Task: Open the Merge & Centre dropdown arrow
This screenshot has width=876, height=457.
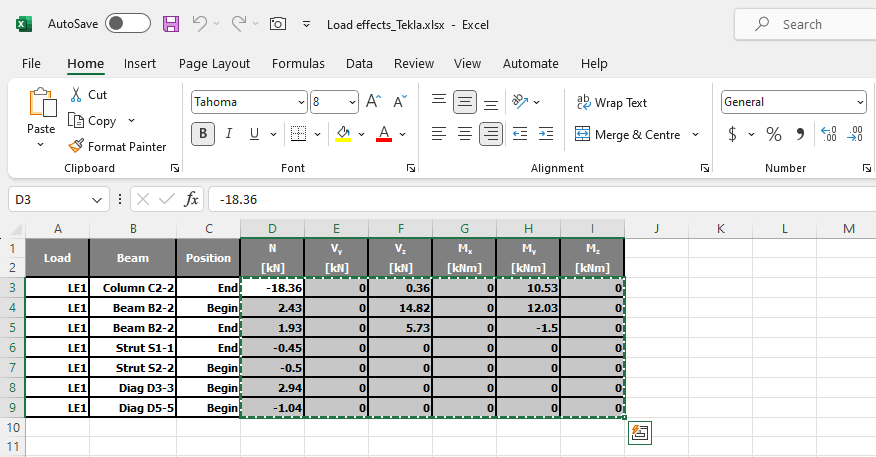Action: [x=695, y=134]
